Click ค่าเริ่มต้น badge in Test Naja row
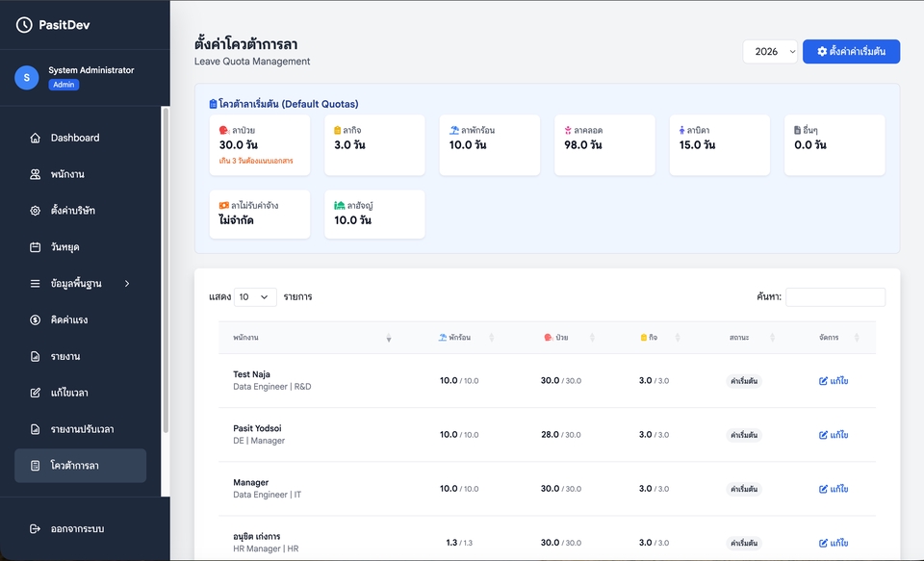 (744, 381)
